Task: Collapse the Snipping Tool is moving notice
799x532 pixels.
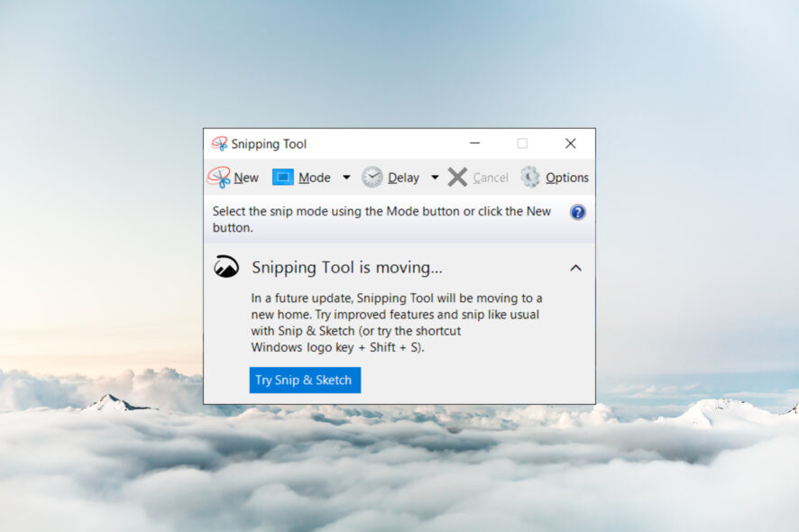Action: [576, 268]
